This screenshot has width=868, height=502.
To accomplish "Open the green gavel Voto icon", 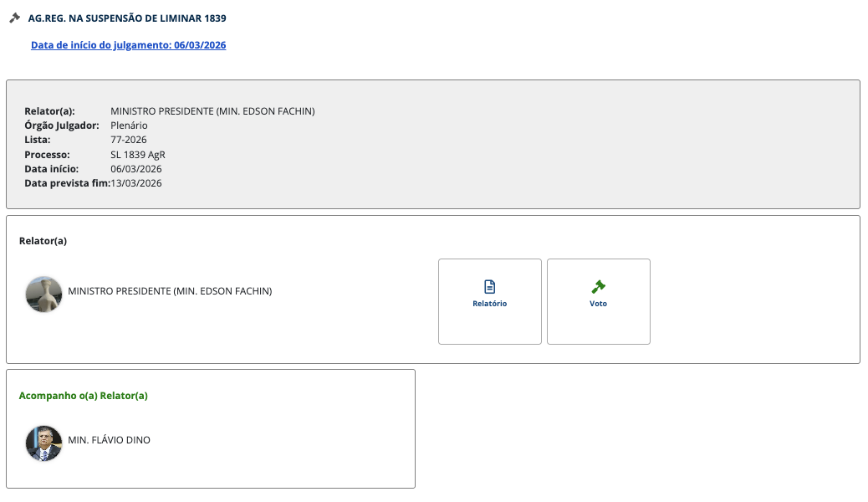I will (598, 286).
